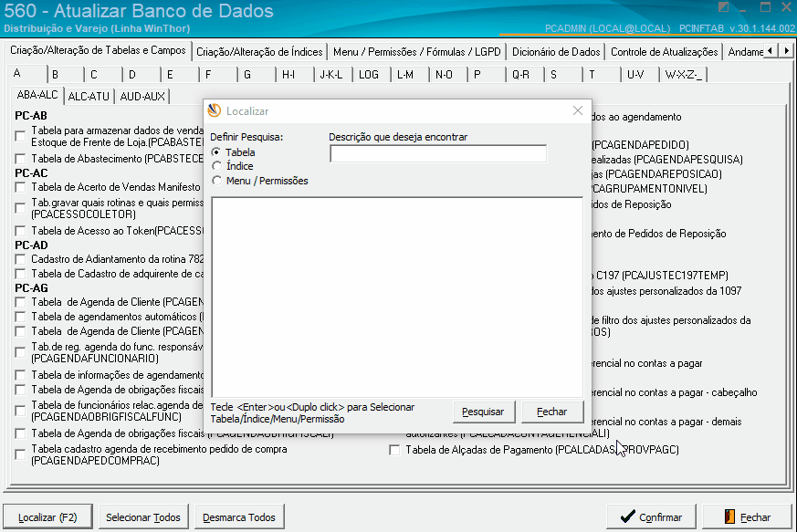Check Cadastro de Adiantamento da rotina checkbox
The width and height of the screenshot is (797, 532).
tap(20, 259)
